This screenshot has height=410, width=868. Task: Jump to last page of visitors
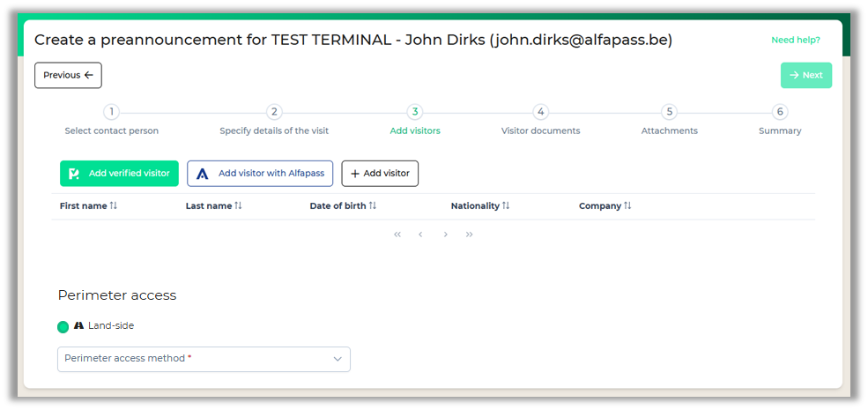coord(469,235)
